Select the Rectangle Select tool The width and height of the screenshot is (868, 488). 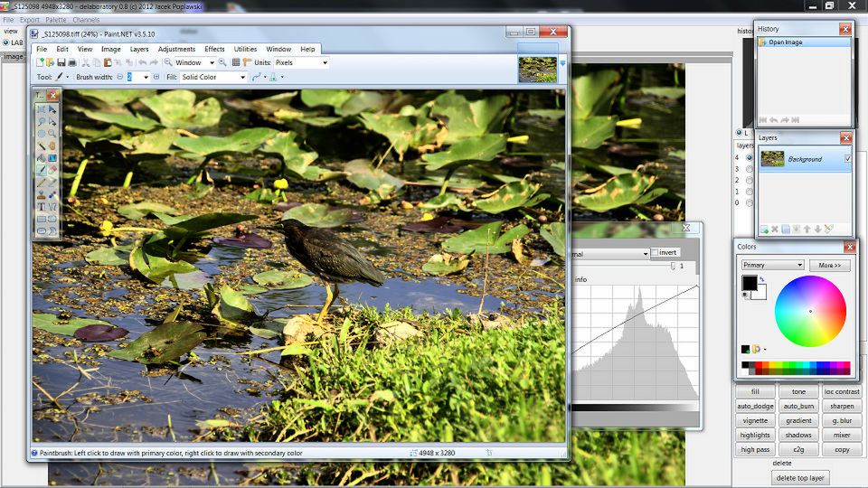42,109
